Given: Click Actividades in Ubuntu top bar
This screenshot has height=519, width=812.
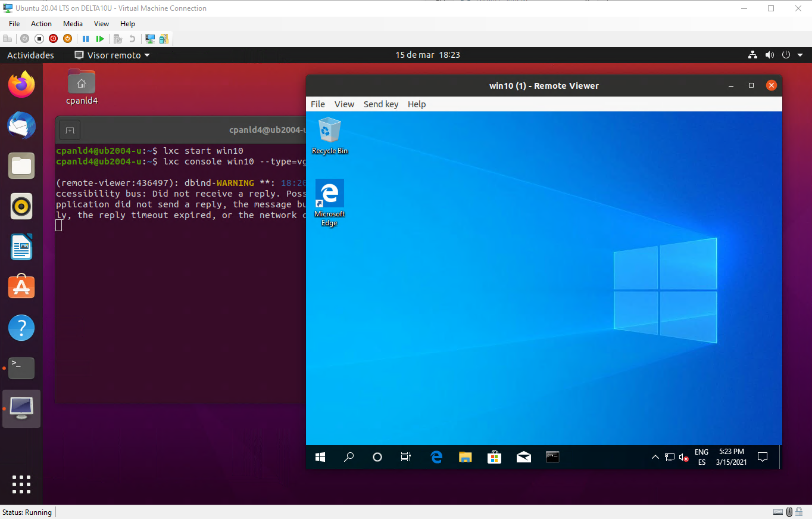Looking at the screenshot, I should click(x=30, y=55).
